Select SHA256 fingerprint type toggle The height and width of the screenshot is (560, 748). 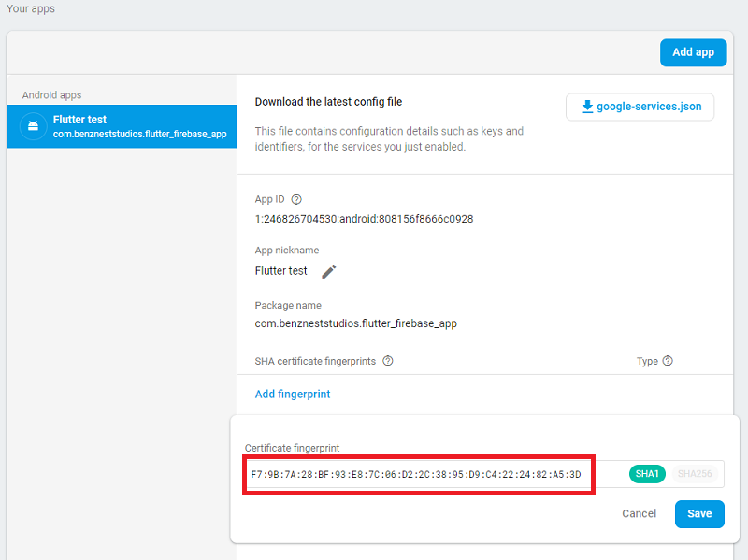[x=695, y=474]
